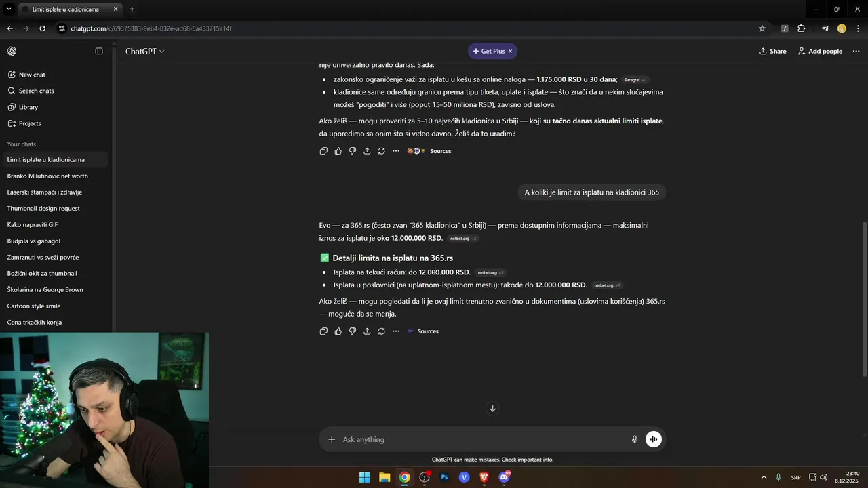Click the microphone dictation icon

tap(635, 439)
